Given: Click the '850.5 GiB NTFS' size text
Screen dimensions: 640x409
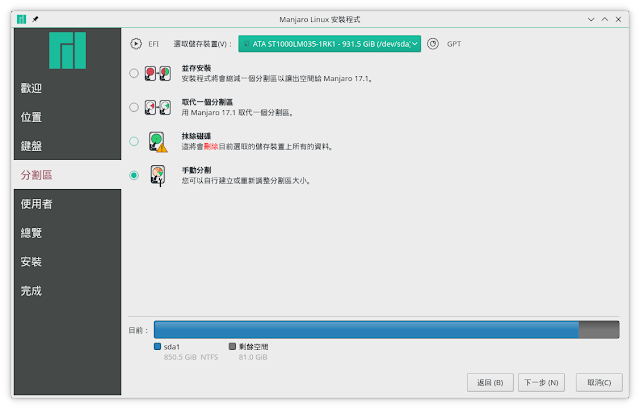Looking at the screenshot, I should pyautogui.click(x=191, y=358).
